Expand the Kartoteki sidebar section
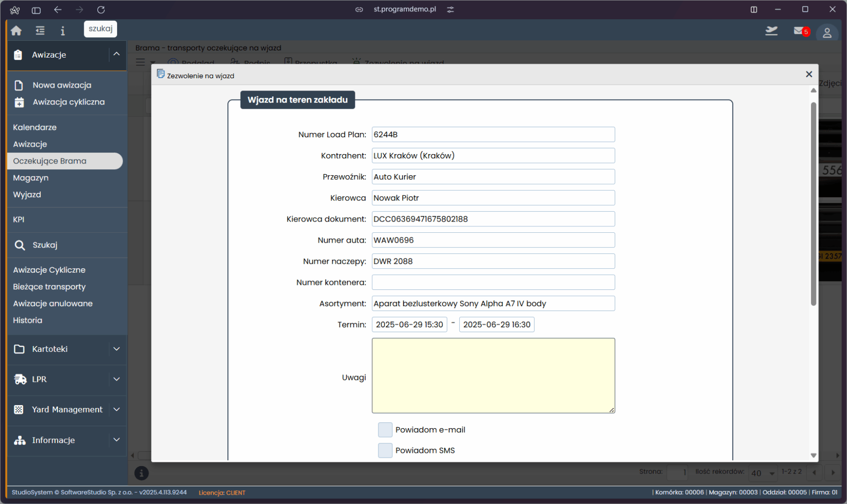847x504 pixels. (x=117, y=349)
